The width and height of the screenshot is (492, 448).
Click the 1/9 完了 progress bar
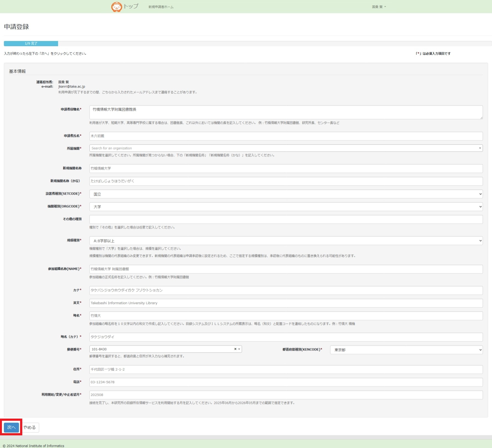(31, 43)
